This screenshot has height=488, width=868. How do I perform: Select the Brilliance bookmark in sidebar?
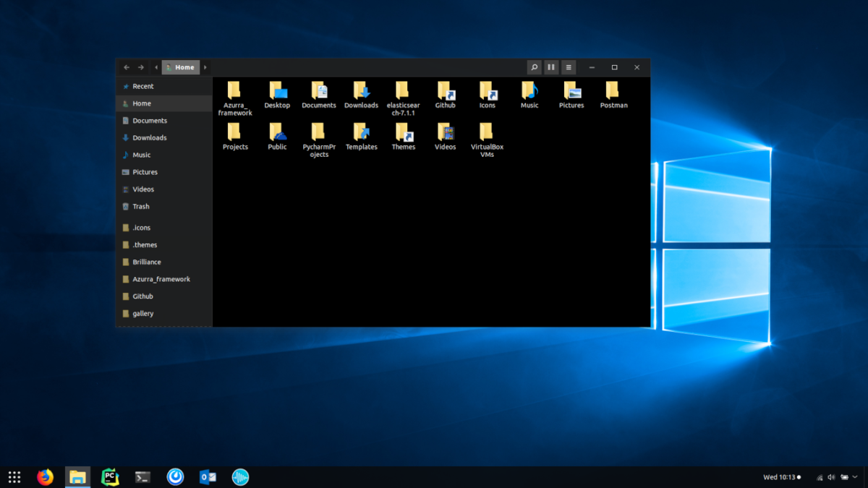[x=146, y=262]
